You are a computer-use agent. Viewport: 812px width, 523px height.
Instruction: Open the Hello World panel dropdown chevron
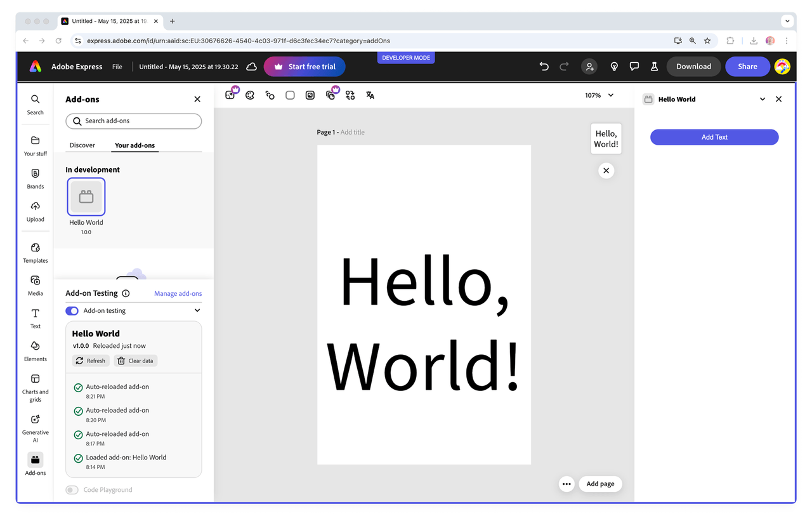click(762, 100)
